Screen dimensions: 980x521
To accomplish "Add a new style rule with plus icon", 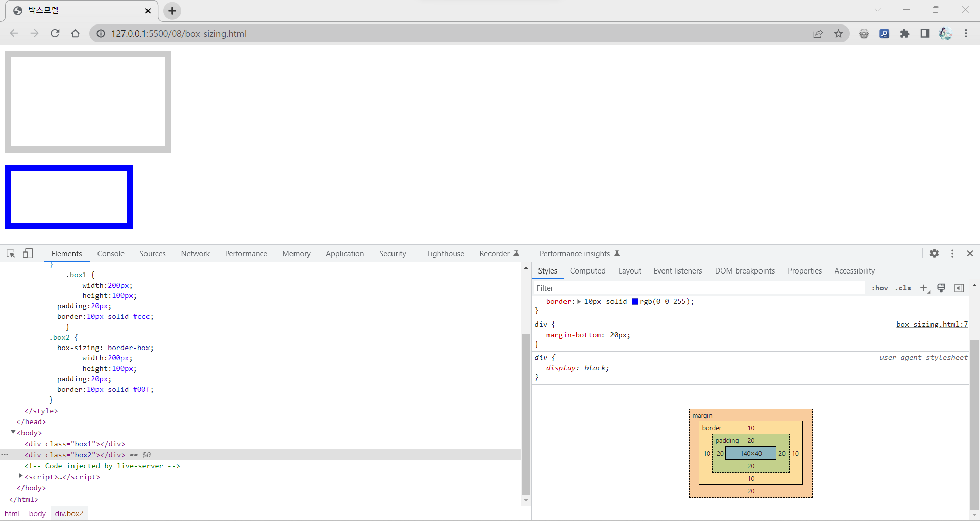I will click(924, 288).
